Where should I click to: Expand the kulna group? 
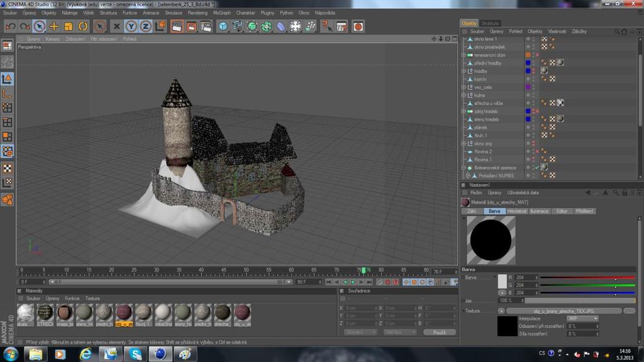[464, 96]
